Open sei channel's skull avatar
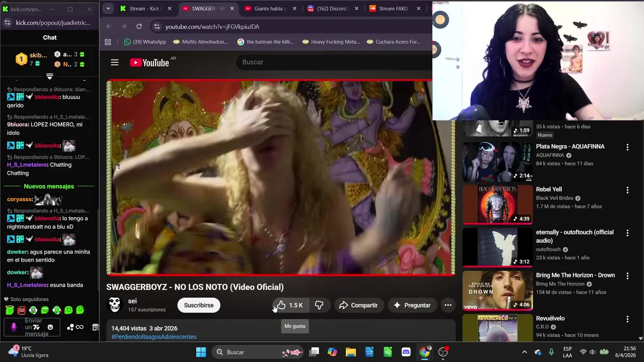Viewport: 644px width, 362px height. click(x=115, y=305)
